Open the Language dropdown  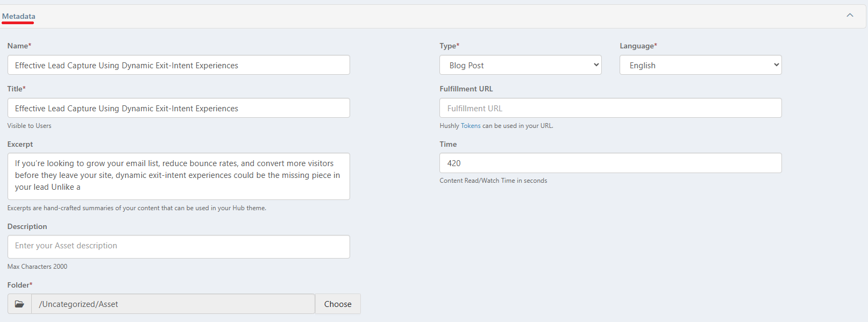[x=700, y=65]
